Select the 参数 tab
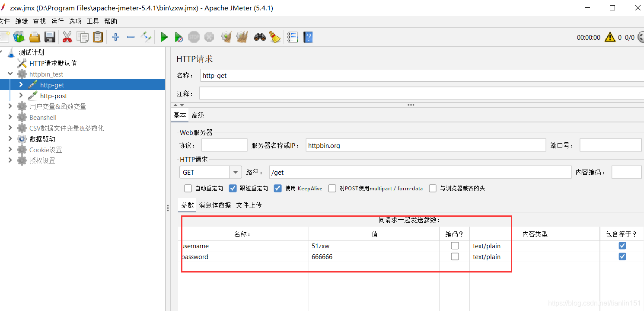This screenshot has height=311, width=644. click(188, 205)
